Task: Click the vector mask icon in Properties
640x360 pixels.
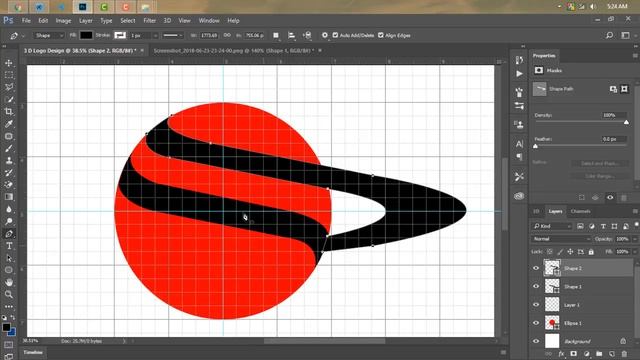Action: (x=624, y=89)
